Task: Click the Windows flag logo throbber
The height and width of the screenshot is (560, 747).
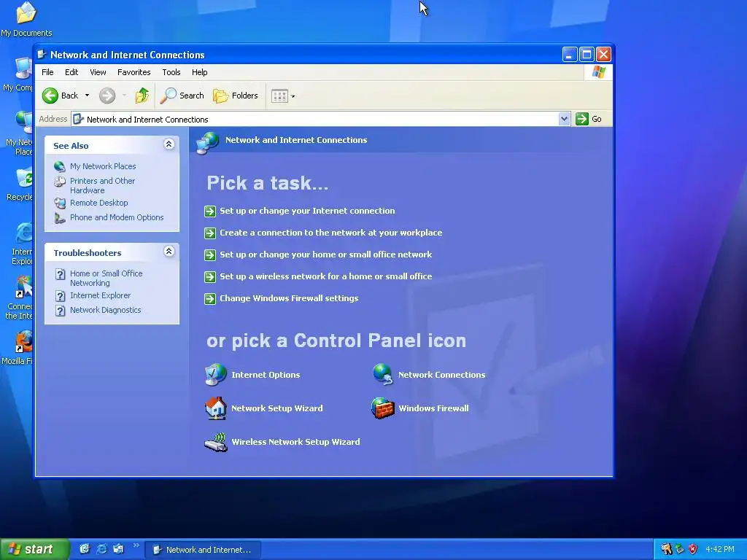Action: (x=598, y=72)
